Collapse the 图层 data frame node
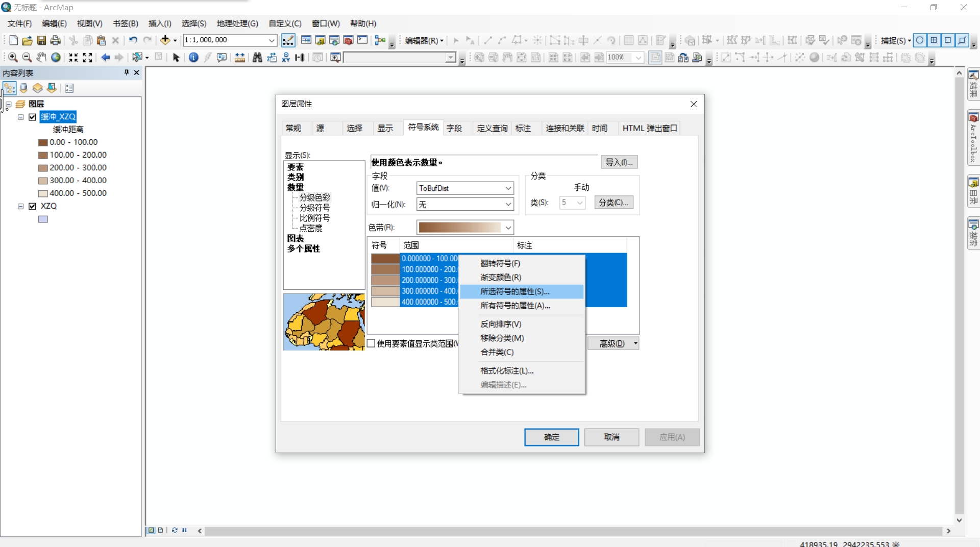The height and width of the screenshot is (547, 980). pyautogui.click(x=9, y=104)
